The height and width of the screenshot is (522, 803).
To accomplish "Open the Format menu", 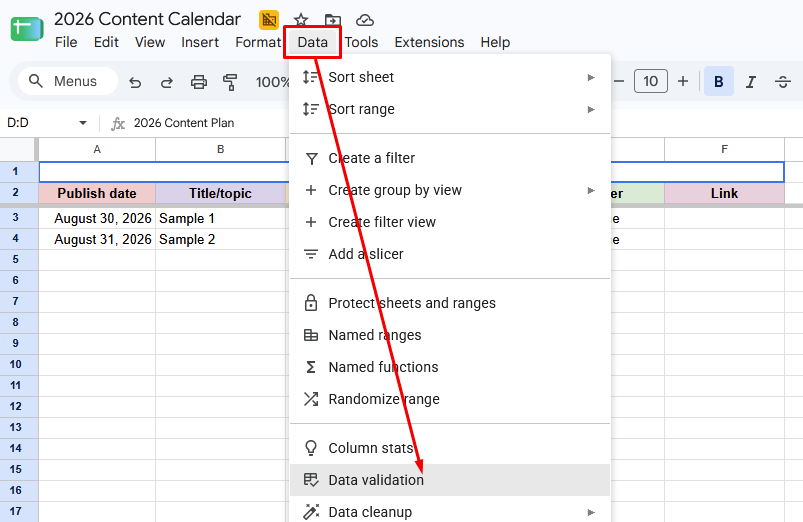I will pyautogui.click(x=258, y=42).
